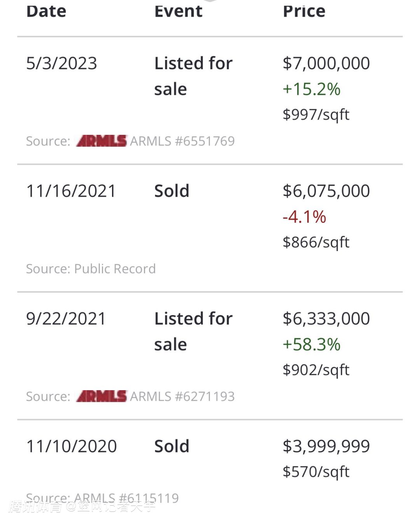Image resolution: width=420 pixels, height=520 pixels.
Task: Click the 11/10/2020 date entry
Action: click(71, 447)
